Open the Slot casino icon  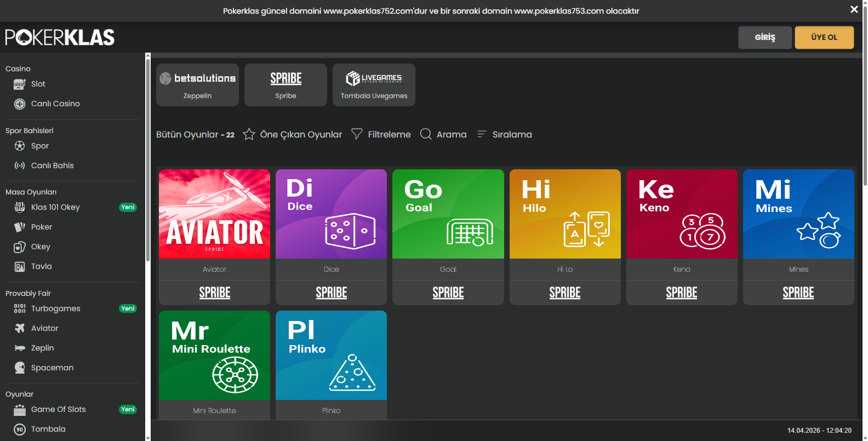[20, 84]
